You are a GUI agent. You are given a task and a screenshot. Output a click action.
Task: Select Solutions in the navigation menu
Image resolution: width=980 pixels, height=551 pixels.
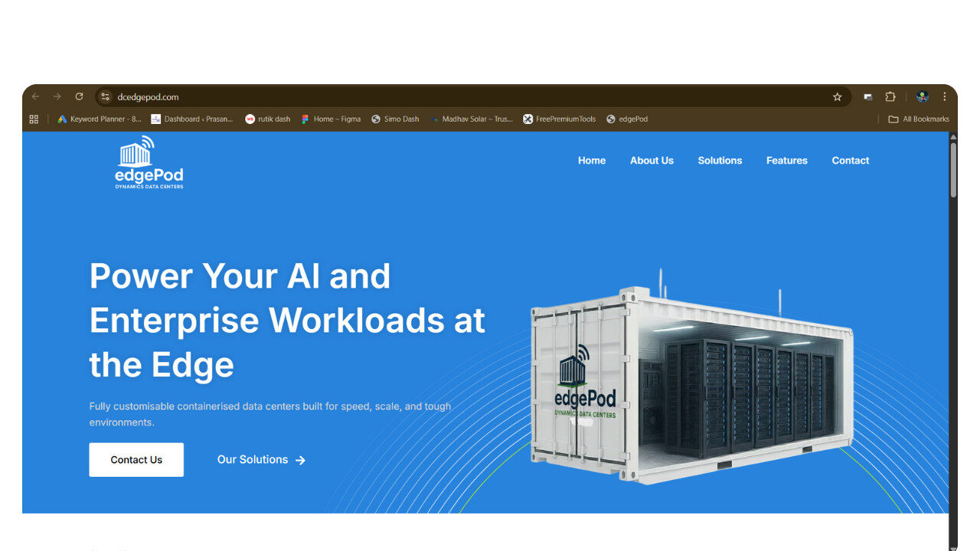720,161
